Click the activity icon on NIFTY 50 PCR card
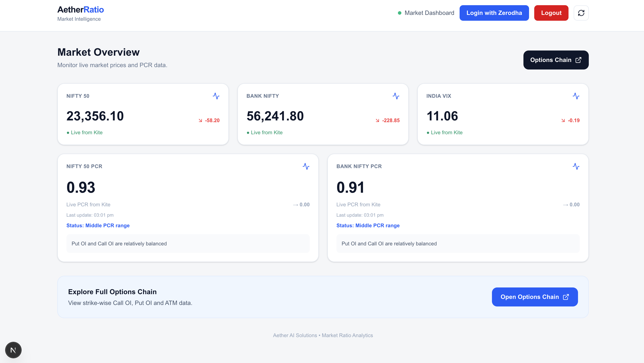The image size is (644, 363). click(x=306, y=166)
